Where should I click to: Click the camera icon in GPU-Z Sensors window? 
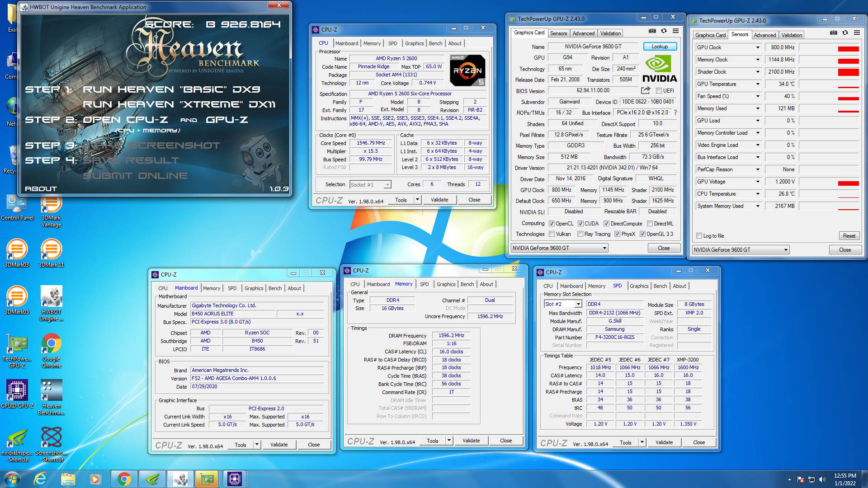pyautogui.click(x=833, y=33)
